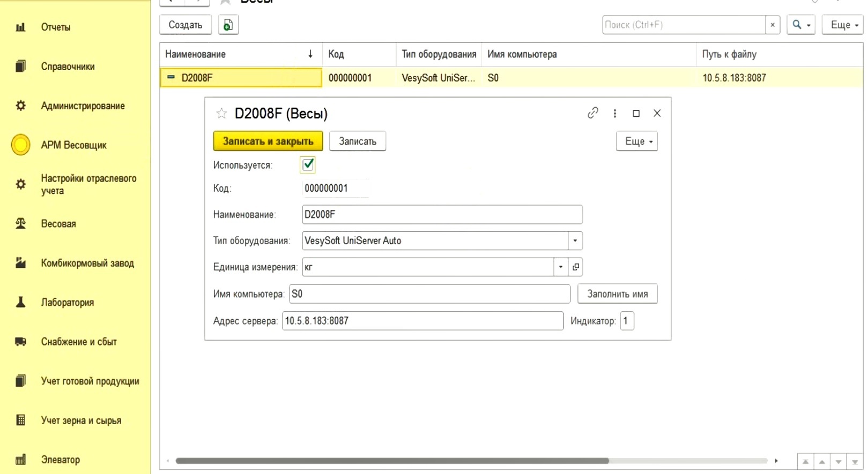The image size is (868, 474).
Task: Select АРМ Весовщик in the sidebar
Action: pyautogui.click(x=73, y=145)
